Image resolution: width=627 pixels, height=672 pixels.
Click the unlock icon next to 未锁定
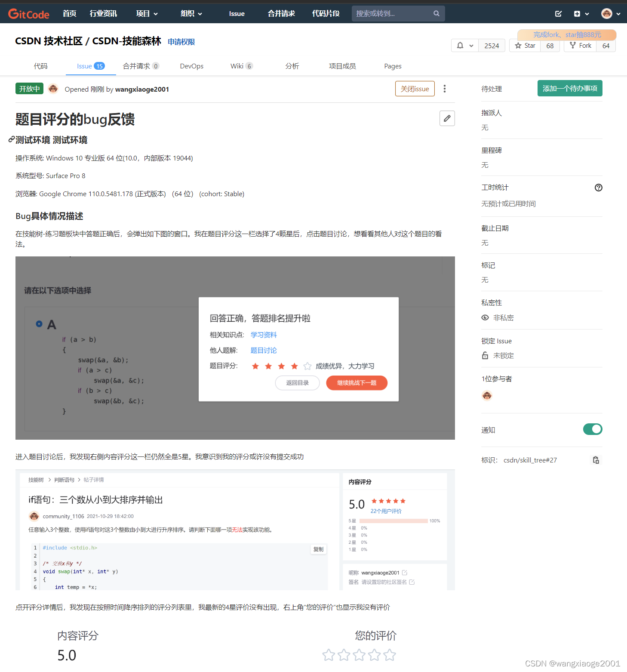(485, 355)
